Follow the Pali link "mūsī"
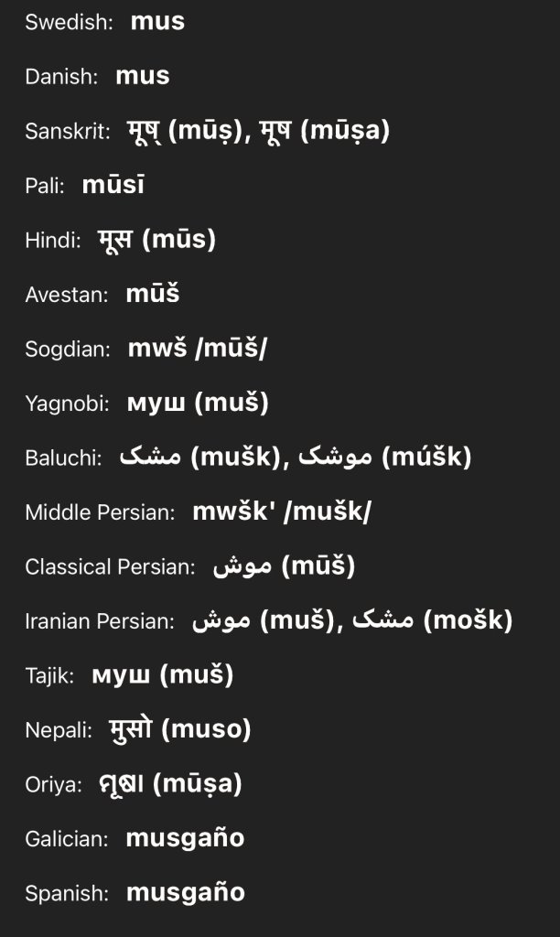Image resolution: width=560 pixels, height=937 pixels. tap(113, 185)
